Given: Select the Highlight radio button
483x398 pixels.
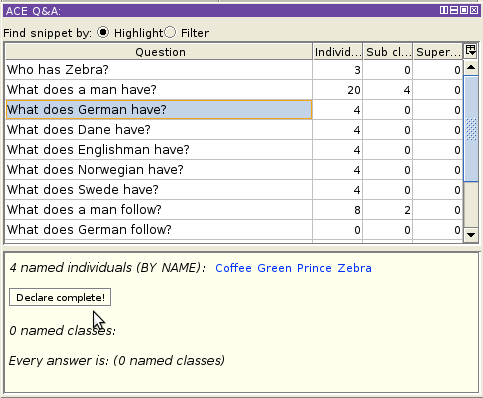Looking at the screenshot, I should (103, 32).
